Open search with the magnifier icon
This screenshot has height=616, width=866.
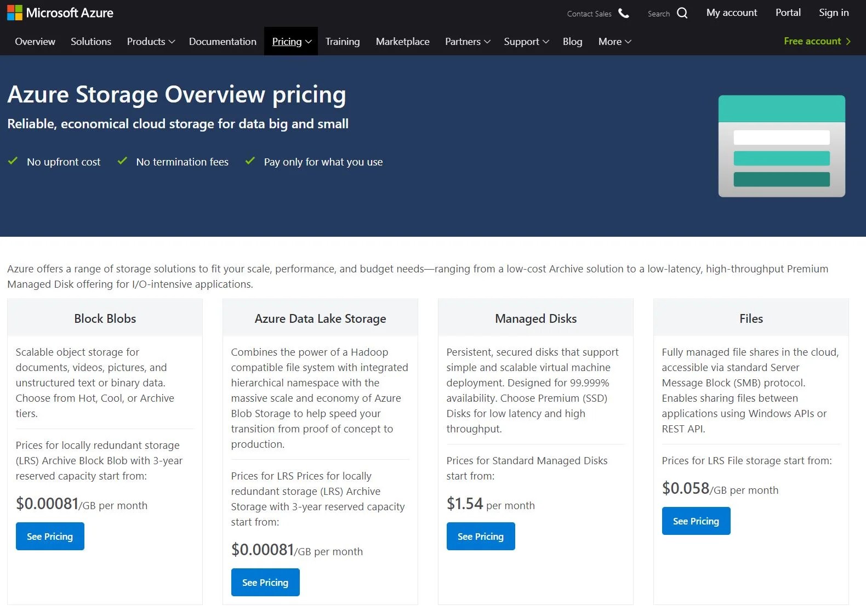coord(682,13)
